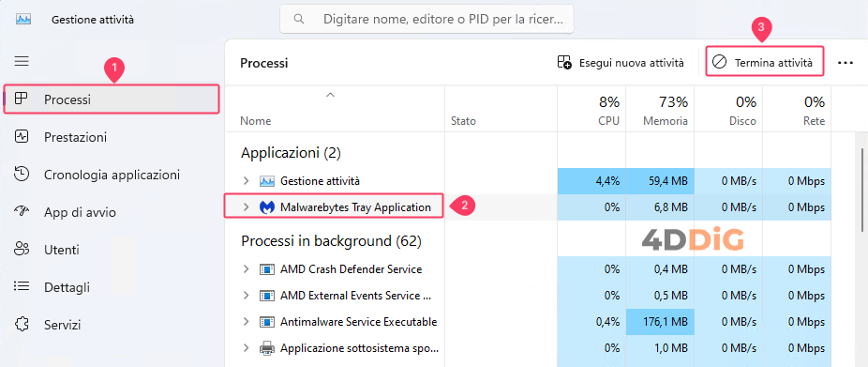Click the printer icon of Applicazione sottosistema

tap(267, 349)
